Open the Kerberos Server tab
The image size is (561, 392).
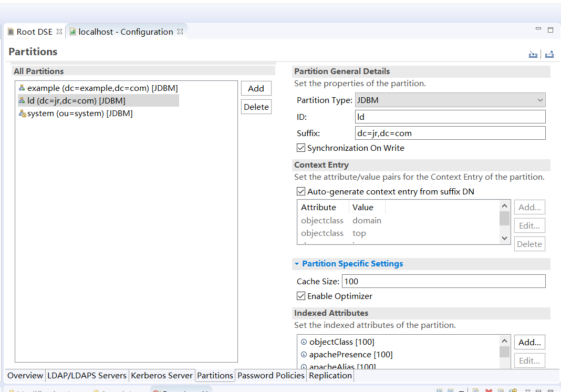162,376
